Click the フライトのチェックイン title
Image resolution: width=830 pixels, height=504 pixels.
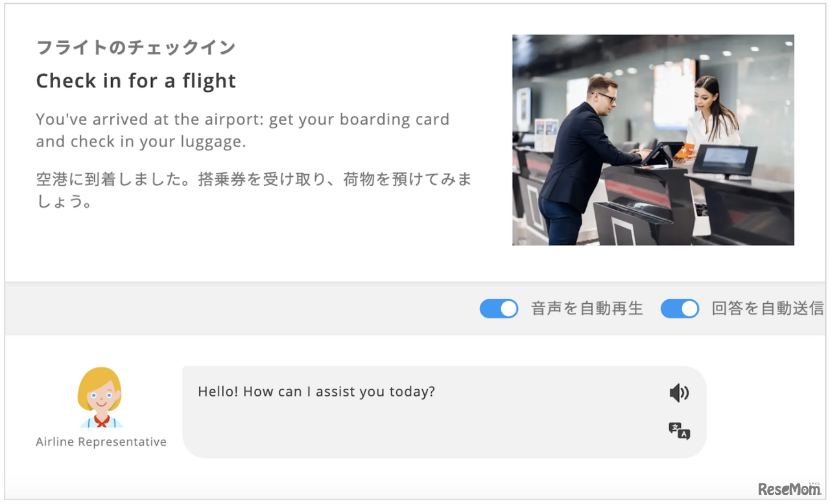[x=136, y=47]
